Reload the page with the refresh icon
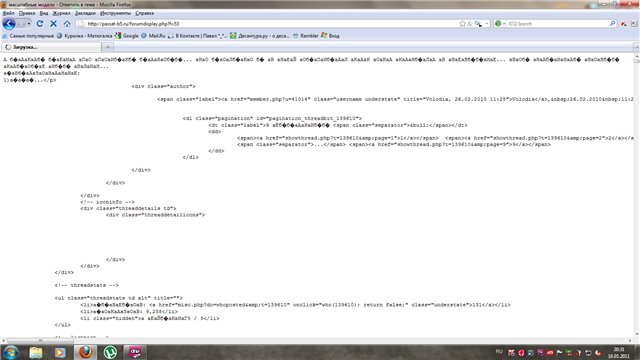 [40, 24]
